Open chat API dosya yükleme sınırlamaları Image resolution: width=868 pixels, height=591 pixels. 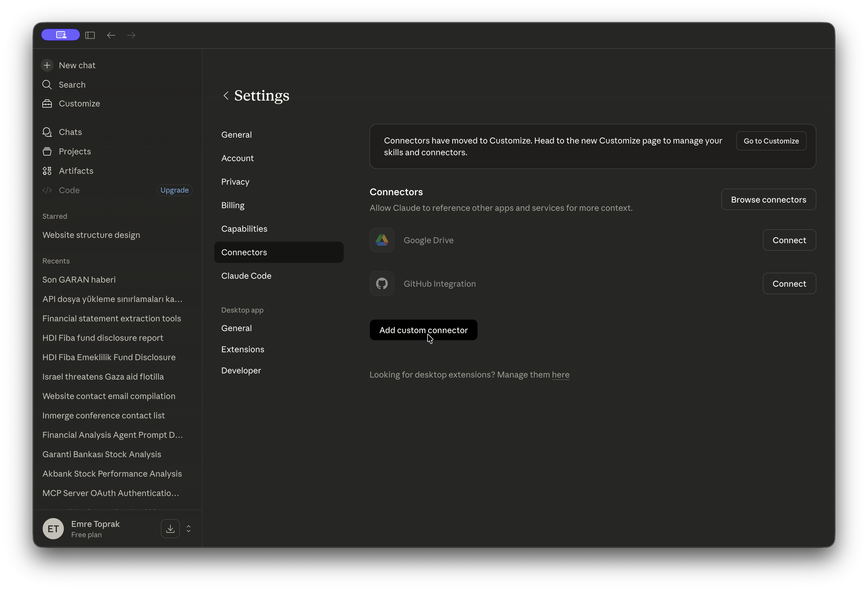tap(112, 299)
